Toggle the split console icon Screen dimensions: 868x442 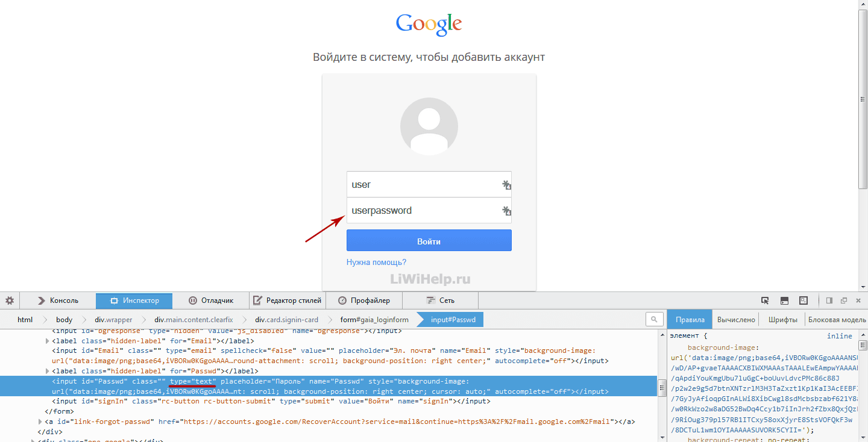(784, 300)
